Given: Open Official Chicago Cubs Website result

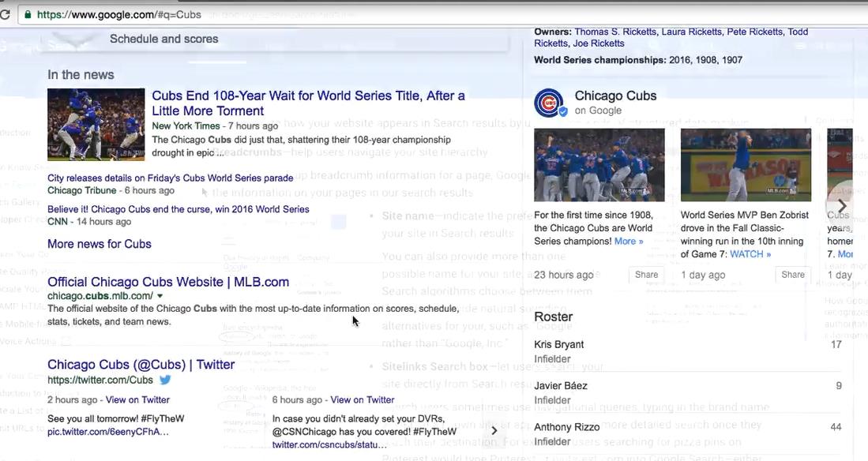Looking at the screenshot, I should (168, 282).
